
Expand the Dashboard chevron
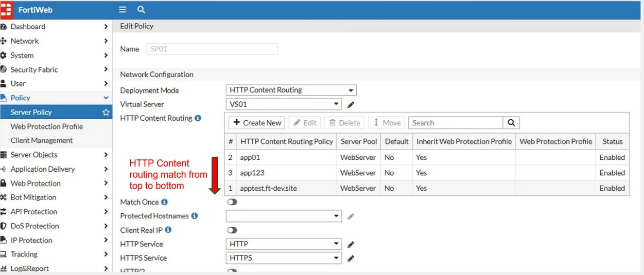point(106,27)
